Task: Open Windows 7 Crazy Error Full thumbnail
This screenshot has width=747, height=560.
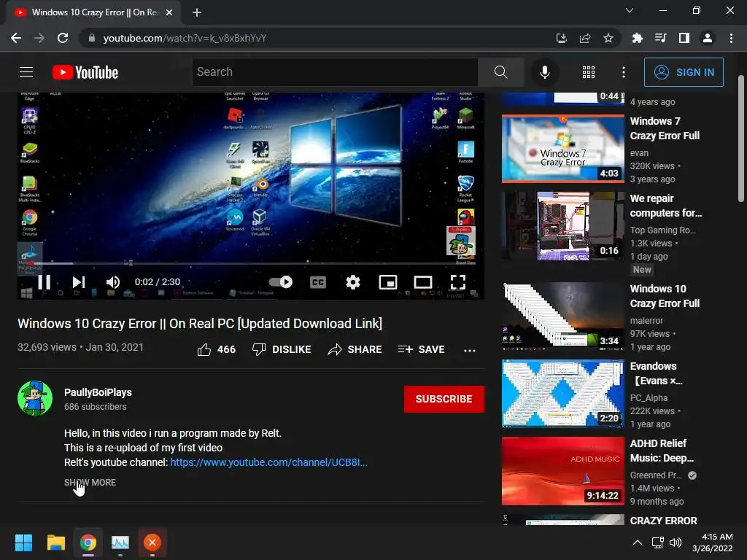Action: coord(562,149)
